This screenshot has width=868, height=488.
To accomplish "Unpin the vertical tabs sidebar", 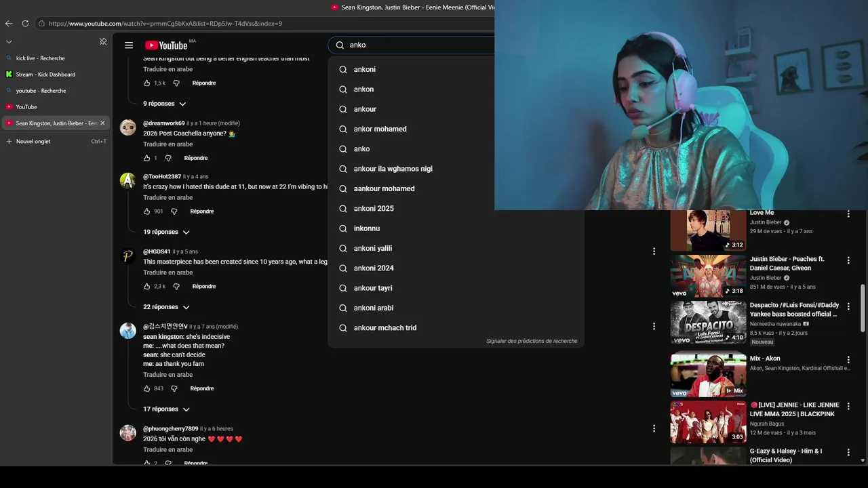I will click(103, 41).
